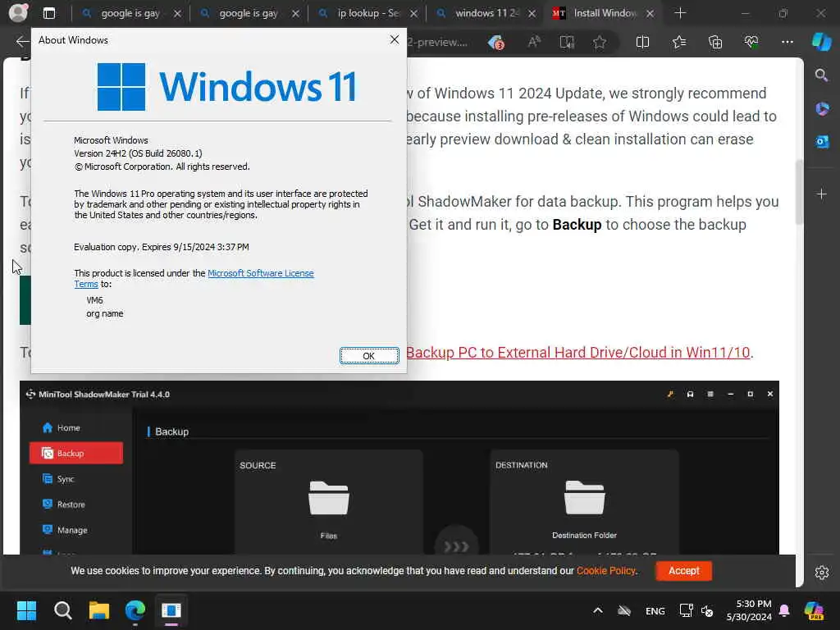Switch to first 'google is gay' tab
This screenshot has height=630, width=840.
(130, 13)
